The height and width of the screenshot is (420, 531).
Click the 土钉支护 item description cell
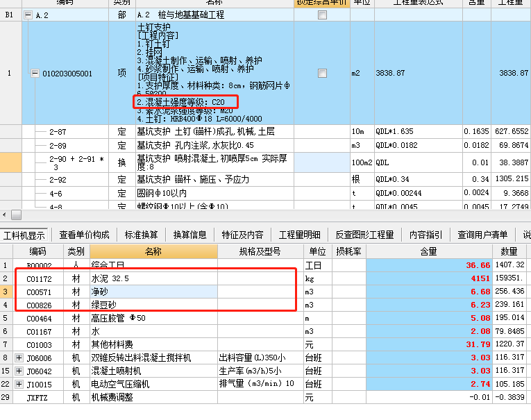[214, 73]
